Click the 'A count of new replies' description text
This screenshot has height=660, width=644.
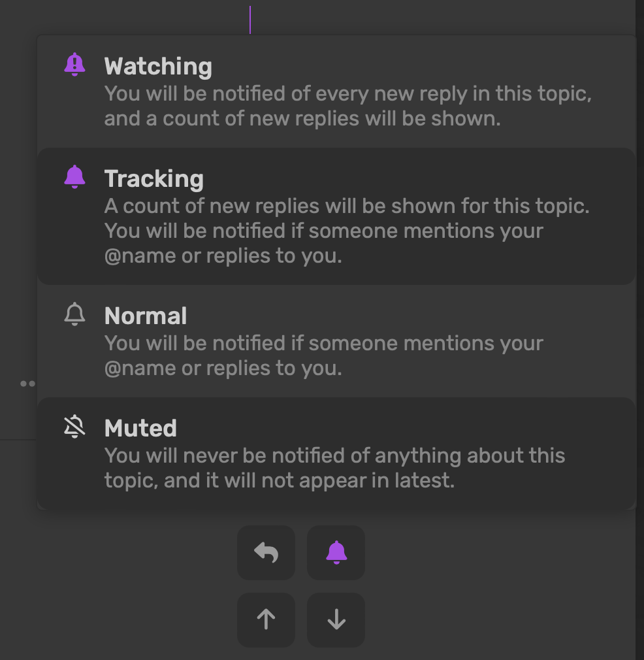347,231
